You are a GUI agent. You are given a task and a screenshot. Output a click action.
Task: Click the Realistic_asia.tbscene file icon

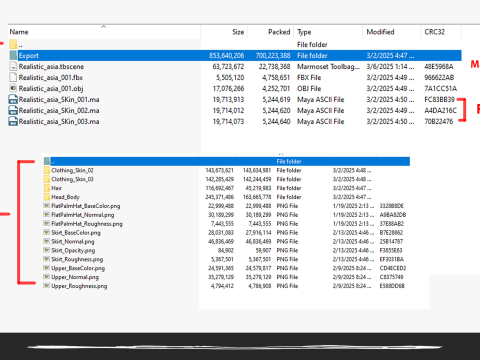(x=13, y=66)
